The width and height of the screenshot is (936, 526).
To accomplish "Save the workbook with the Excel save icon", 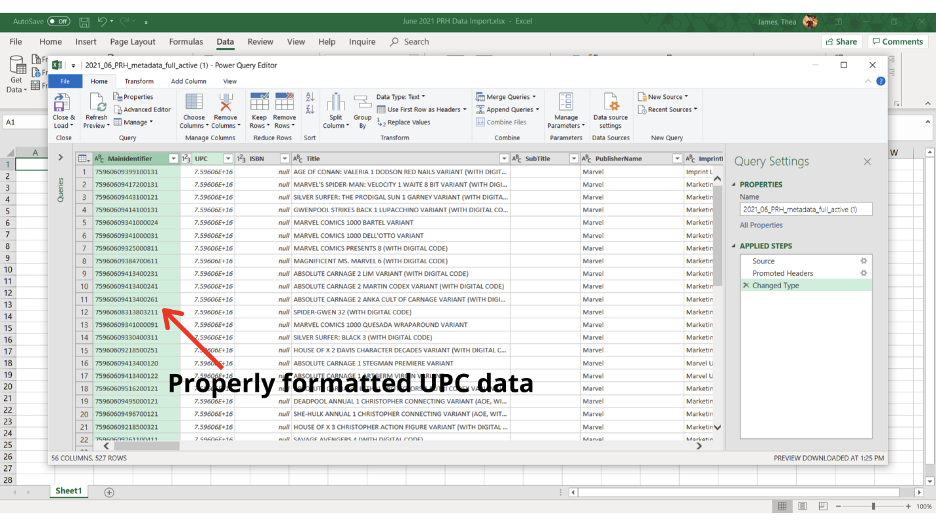I will 84,22.
